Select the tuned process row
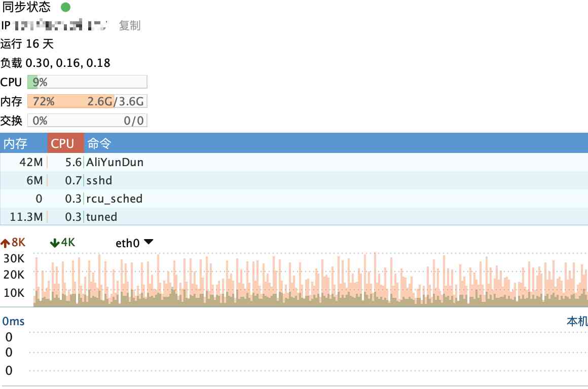Viewport: 588px width, 389px height. (294, 217)
